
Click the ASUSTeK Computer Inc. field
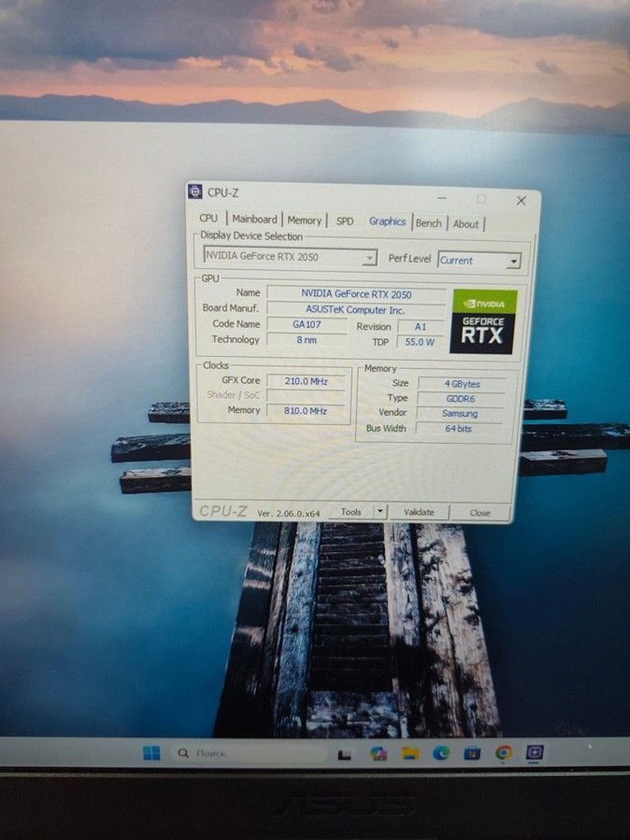[x=356, y=309]
